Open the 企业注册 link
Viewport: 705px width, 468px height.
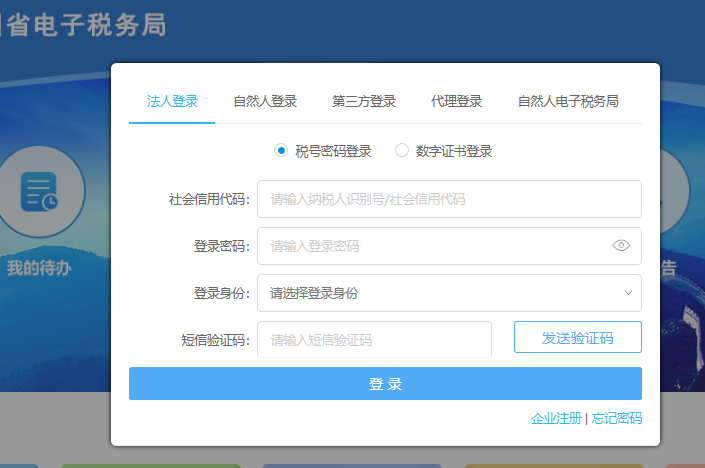point(556,419)
